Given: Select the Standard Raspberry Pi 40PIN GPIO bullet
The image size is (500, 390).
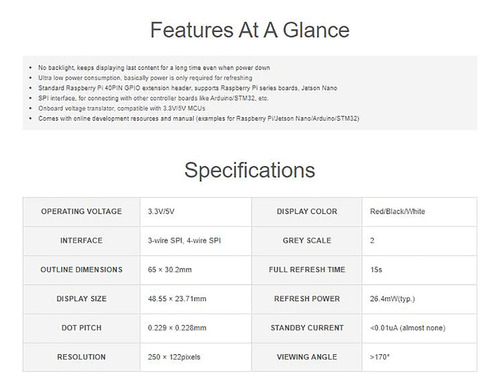Looking at the screenshot, I should (188, 88).
